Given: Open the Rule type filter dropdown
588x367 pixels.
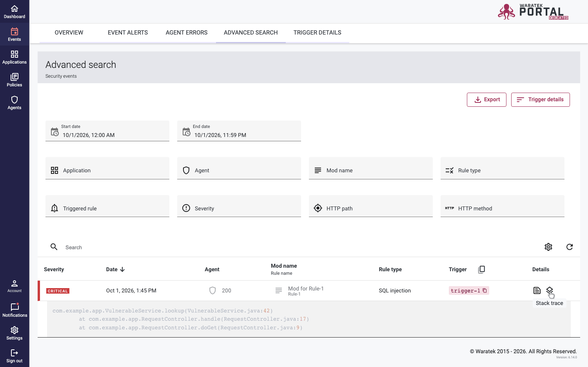Looking at the screenshot, I should click(503, 168).
